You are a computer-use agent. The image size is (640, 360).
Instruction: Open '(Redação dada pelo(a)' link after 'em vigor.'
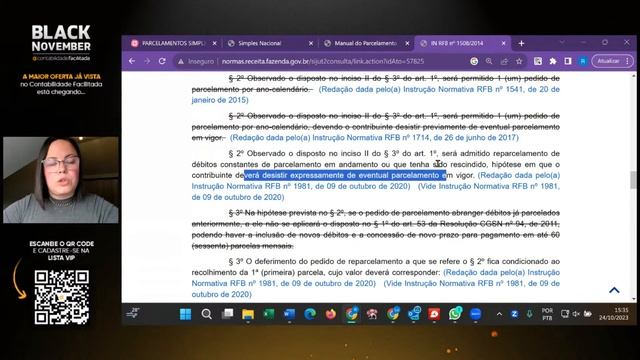tap(519, 176)
